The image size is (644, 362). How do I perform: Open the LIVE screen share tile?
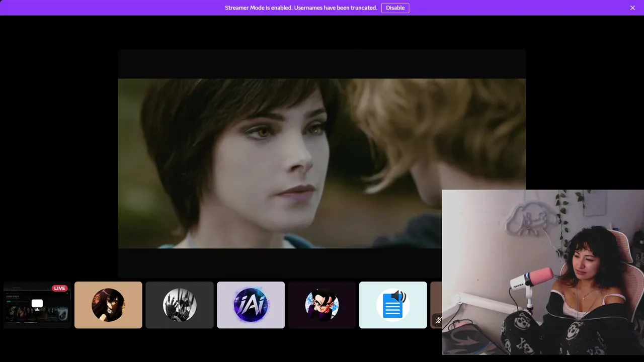pyautogui.click(x=37, y=305)
